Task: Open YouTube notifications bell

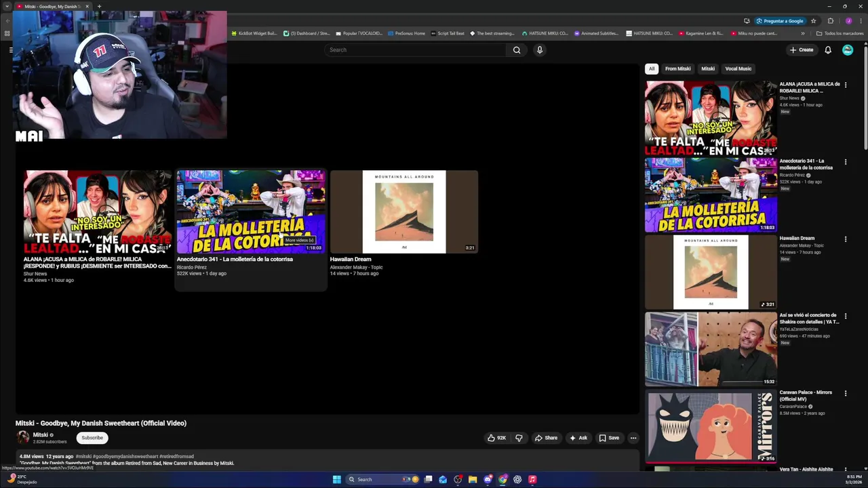Action: coord(828,49)
